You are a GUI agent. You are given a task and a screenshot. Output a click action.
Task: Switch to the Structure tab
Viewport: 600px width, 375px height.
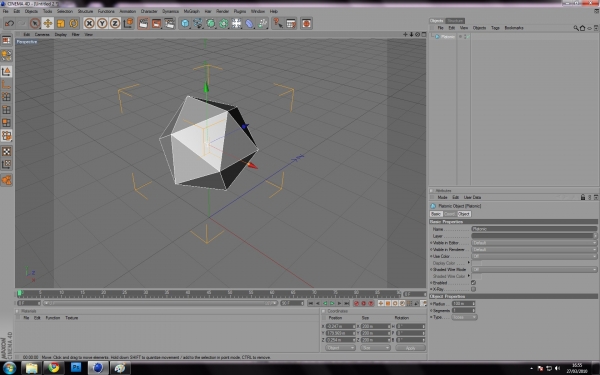[x=455, y=21]
